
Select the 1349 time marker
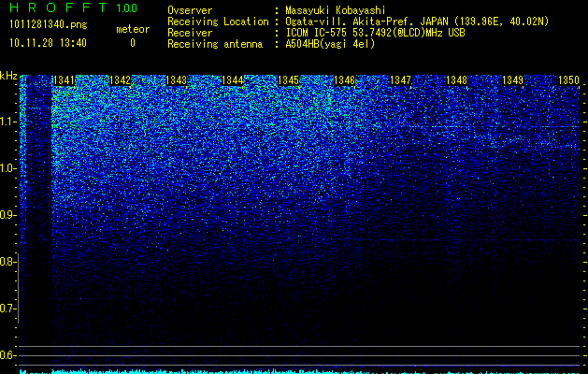pos(512,80)
